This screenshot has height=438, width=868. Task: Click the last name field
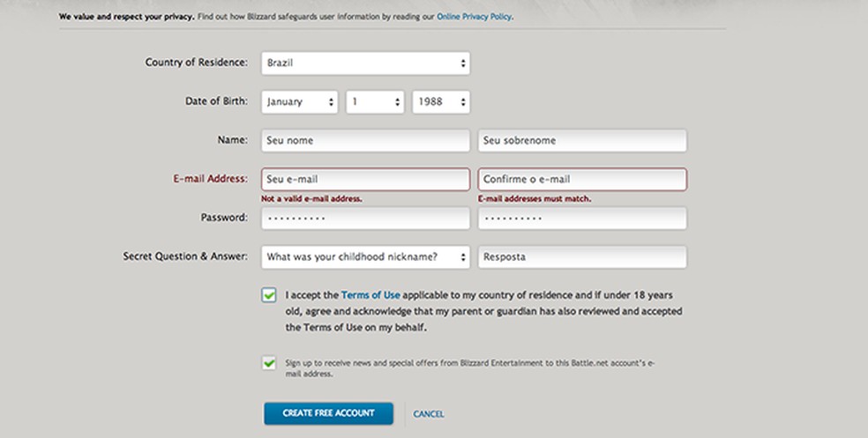(582, 140)
